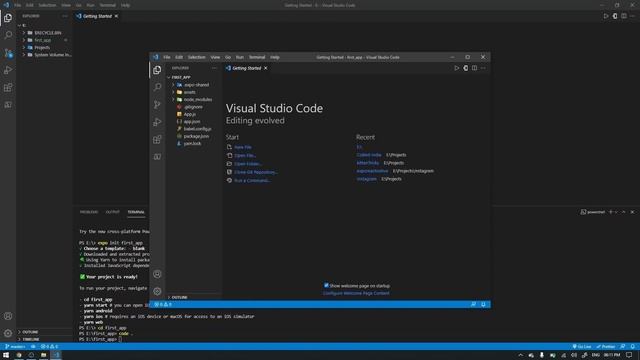640x360 pixels.
Task: Click Prettier in background status bar
Action: [x=606, y=347]
